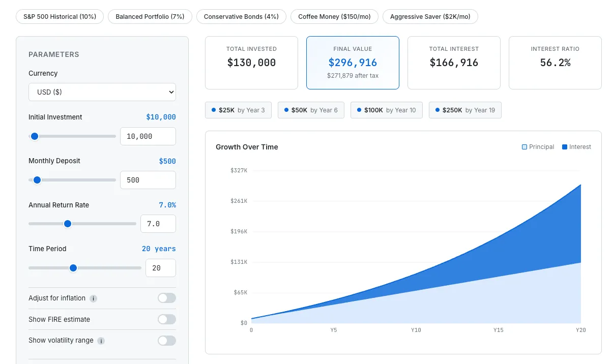The image size is (612, 364).
Task: Enable Show volatility range
Action: pos(166,341)
